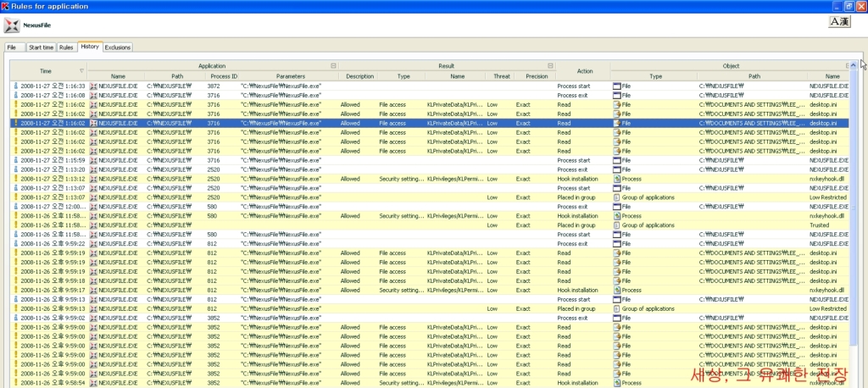
Task: Click timestamp 2008-11-27 1:16:33
Action: (53, 86)
